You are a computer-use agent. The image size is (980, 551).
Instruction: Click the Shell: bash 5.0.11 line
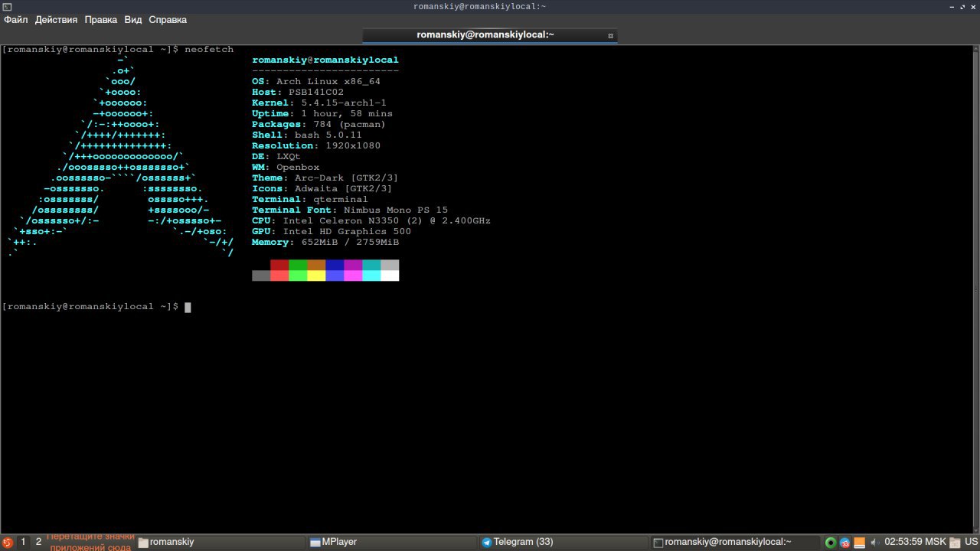[307, 135]
